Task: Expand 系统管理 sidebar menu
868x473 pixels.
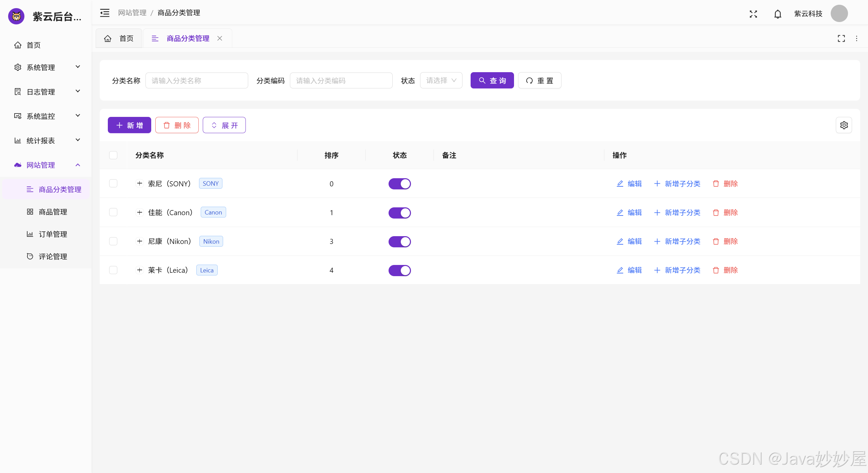Action: click(x=46, y=67)
